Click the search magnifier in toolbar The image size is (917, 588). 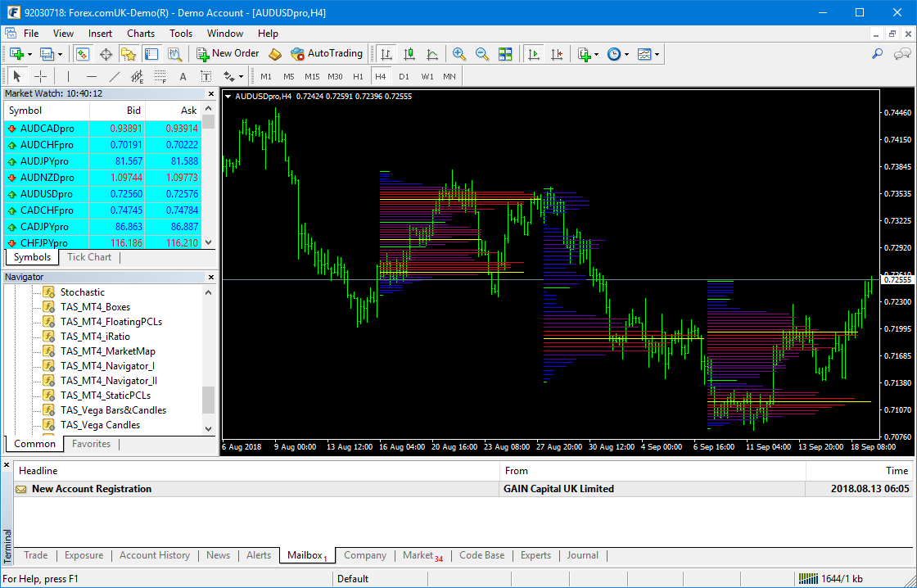[877, 54]
